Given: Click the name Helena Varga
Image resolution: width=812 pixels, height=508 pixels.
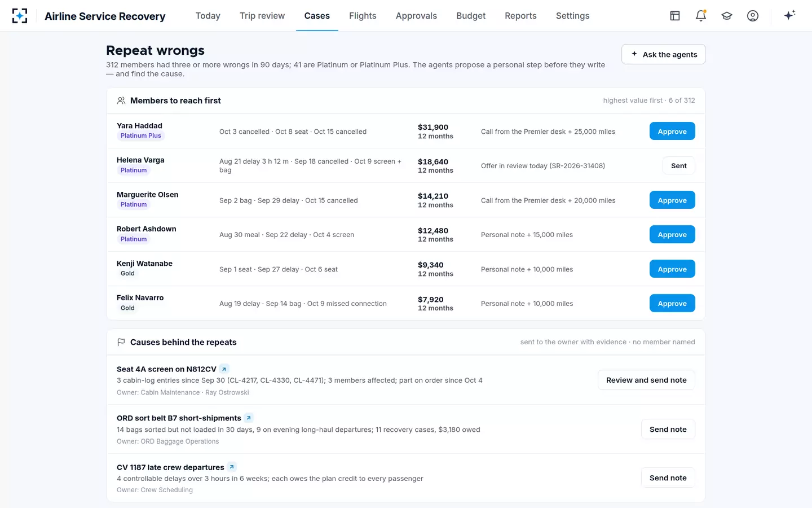Looking at the screenshot, I should [x=140, y=160].
